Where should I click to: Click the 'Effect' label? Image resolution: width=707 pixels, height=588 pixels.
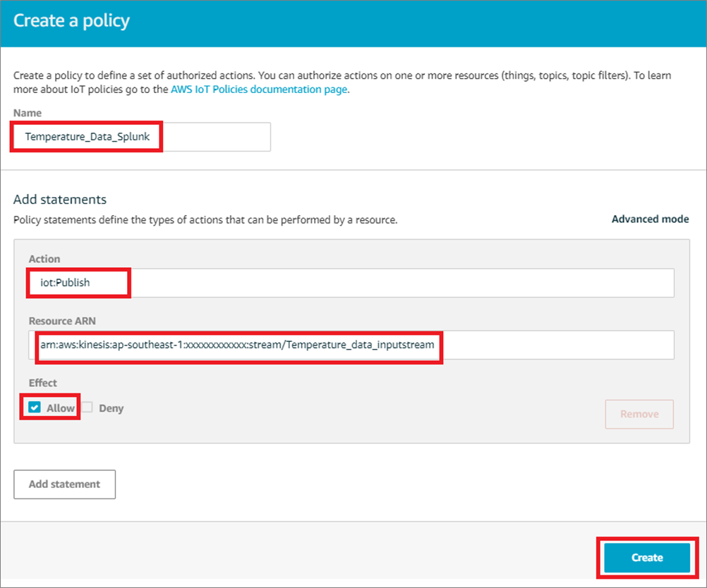point(43,383)
